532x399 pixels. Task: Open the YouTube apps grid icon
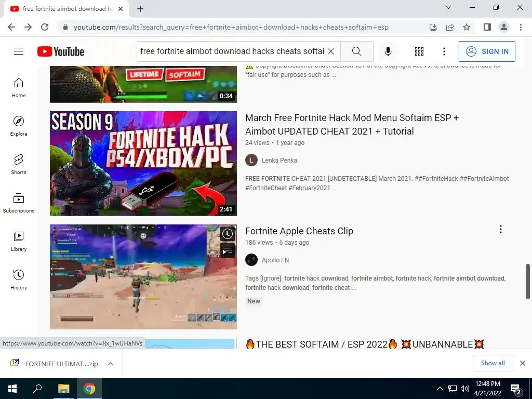(419, 51)
